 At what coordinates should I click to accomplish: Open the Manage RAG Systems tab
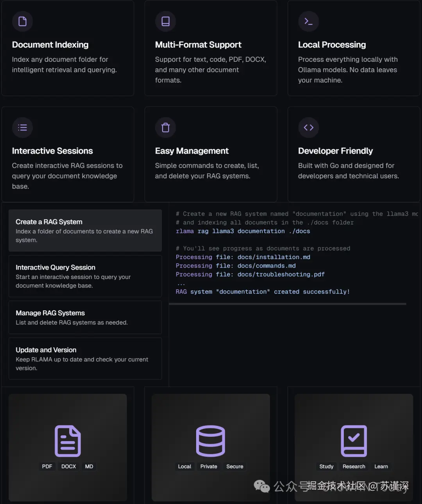(x=85, y=317)
